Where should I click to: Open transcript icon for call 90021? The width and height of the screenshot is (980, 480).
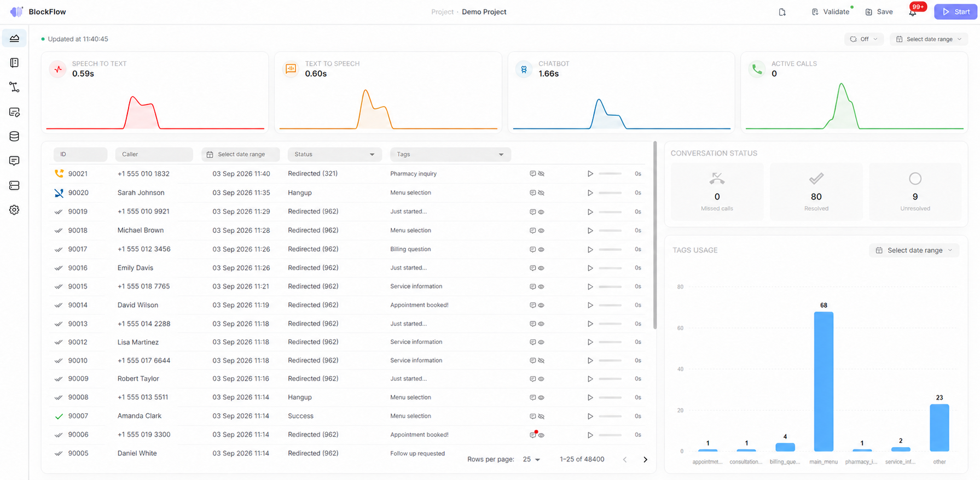point(532,174)
